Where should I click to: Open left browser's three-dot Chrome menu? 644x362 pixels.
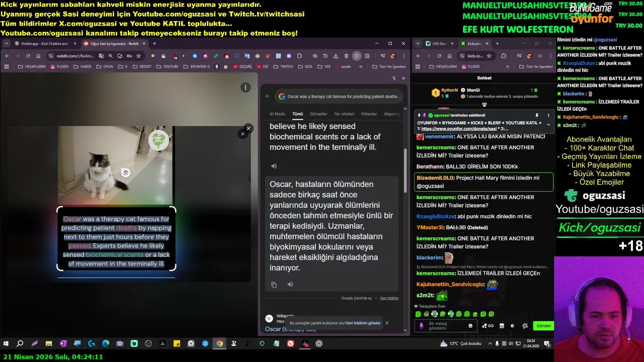404,56
